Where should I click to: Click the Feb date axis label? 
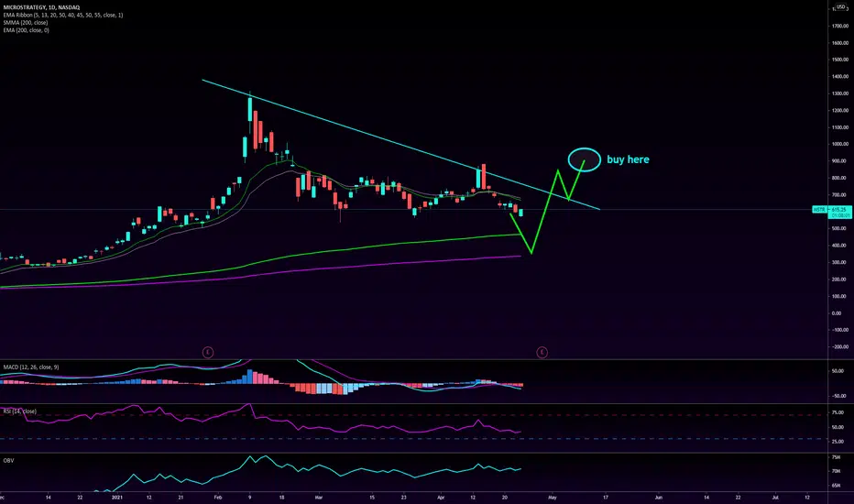218,498
